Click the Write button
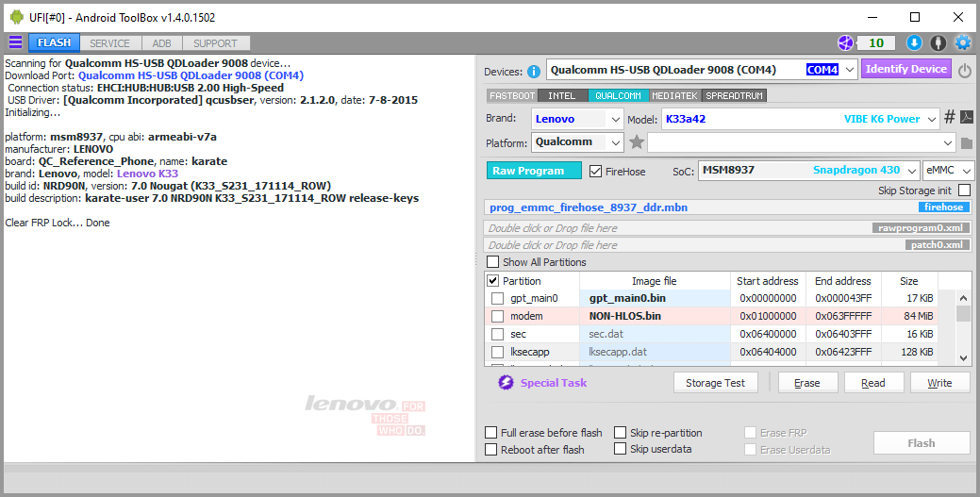980x497 pixels. coord(939,383)
